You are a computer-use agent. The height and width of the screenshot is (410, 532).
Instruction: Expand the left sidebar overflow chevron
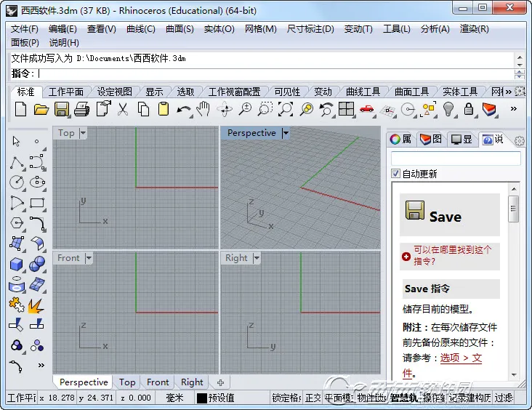41,365
